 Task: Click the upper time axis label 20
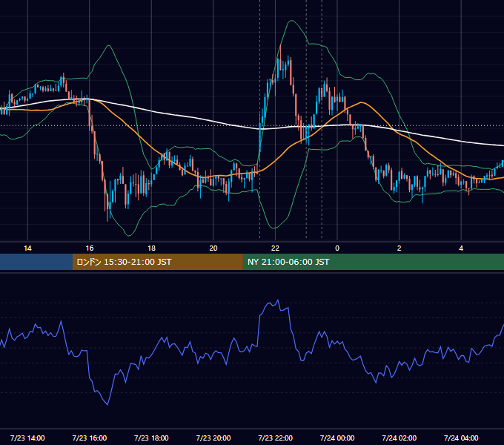point(213,248)
